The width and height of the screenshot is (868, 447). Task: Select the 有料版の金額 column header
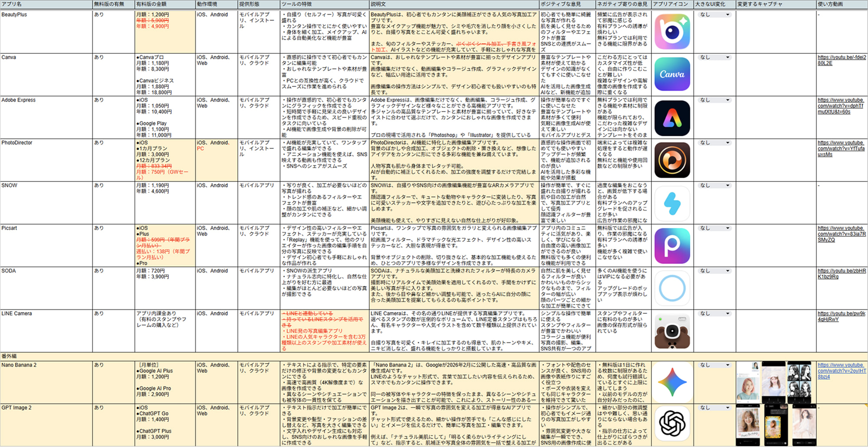[x=165, y=4]
